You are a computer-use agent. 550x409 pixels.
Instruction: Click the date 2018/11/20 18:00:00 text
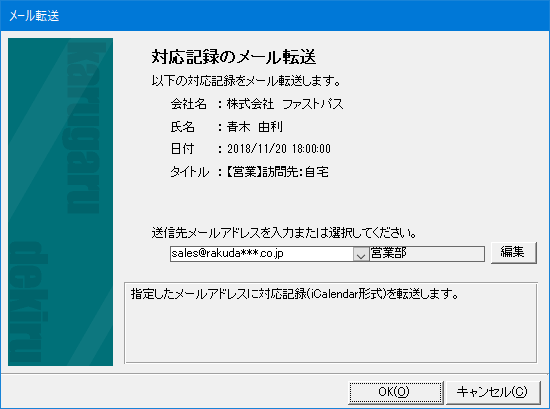pos(279,149)
